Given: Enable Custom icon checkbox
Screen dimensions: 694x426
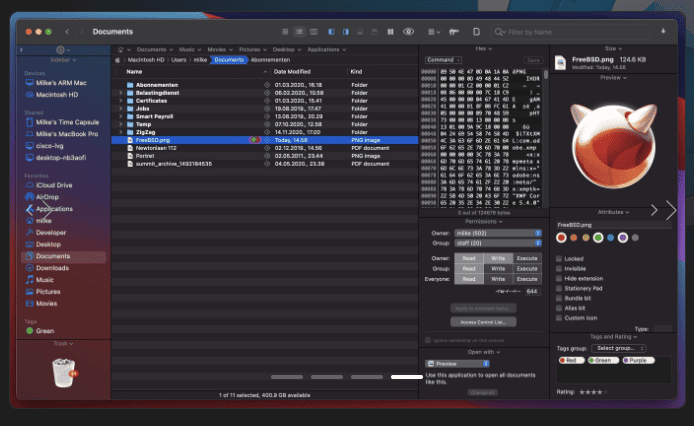Looking at the screenshot, I should coord(559,318).
